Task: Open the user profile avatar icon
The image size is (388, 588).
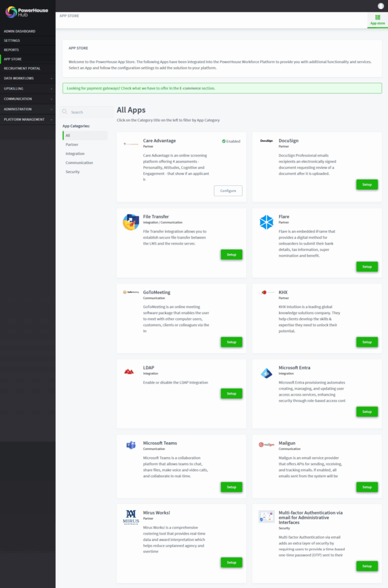Action: click(x=381, y=6)
